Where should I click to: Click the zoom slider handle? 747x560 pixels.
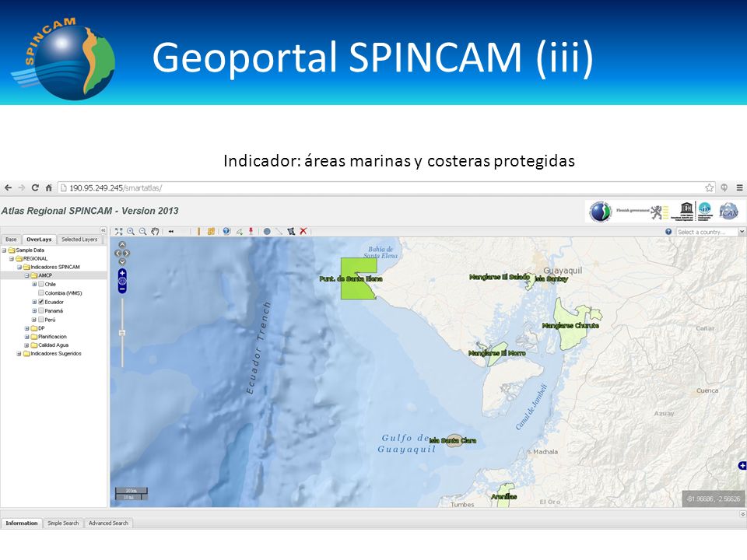click(x=122, y=333)
